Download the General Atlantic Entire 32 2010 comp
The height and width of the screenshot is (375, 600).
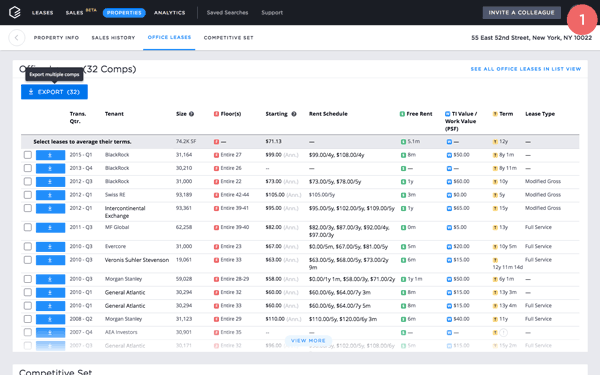(50, 293)
